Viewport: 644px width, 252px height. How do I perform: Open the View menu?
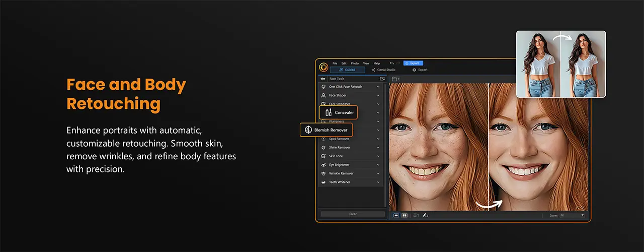(x=366, y=63)
